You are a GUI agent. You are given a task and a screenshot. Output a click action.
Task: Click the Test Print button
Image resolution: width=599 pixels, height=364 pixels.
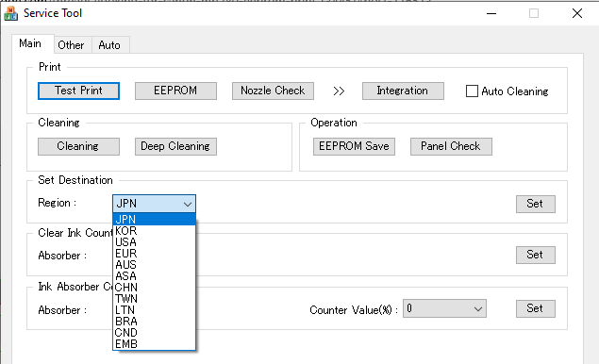[78, 91]
